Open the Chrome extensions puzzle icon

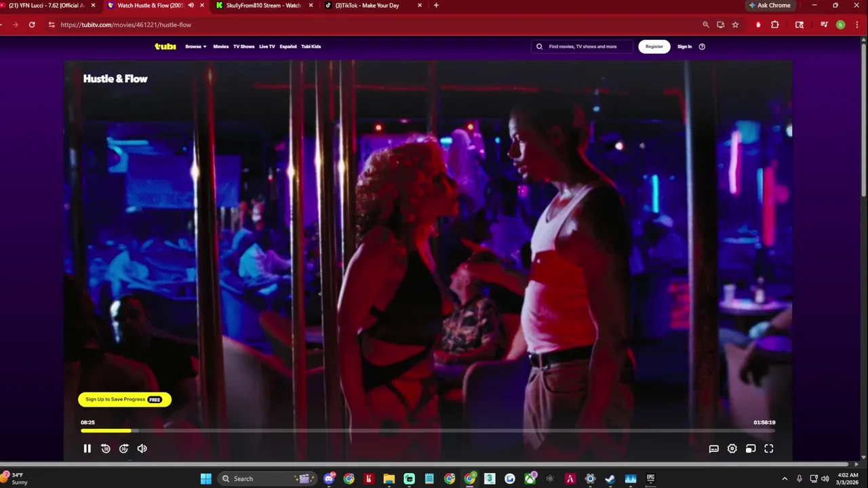pos(775,24)
